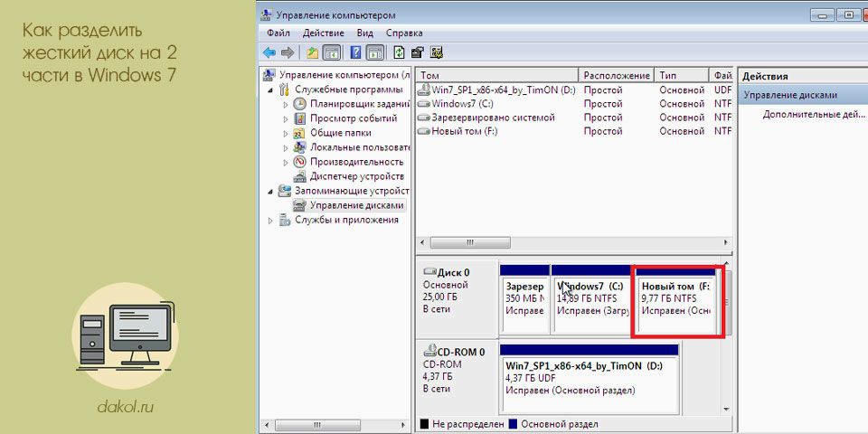
Task: Select Win7_SP1 (D:) CD-ROM partition block
Action: [589, 378]
